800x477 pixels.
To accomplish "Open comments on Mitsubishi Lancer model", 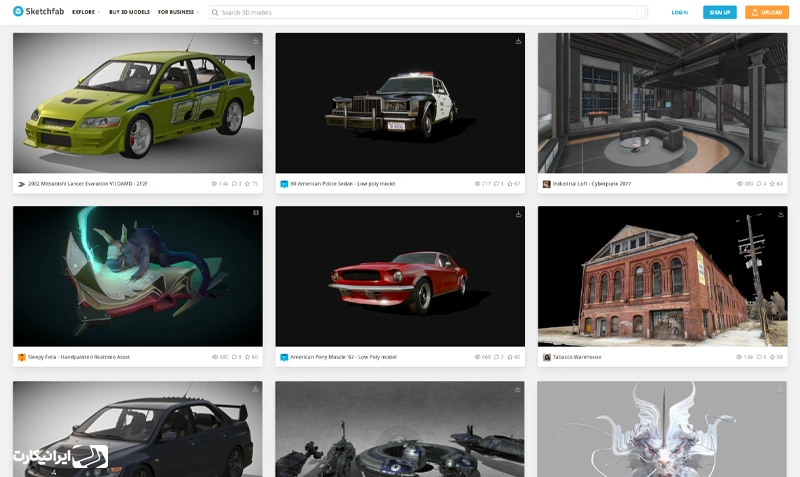I will 234,184.
